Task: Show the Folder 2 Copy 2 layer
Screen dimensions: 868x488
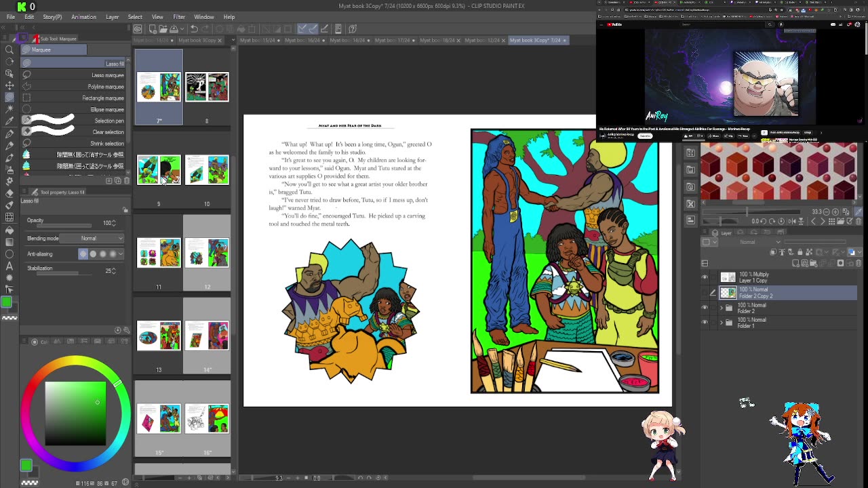Action: [705, 293]
